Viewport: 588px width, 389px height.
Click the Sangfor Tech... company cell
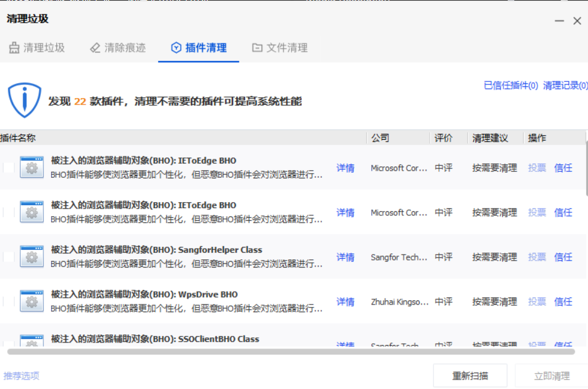point(399,257)
